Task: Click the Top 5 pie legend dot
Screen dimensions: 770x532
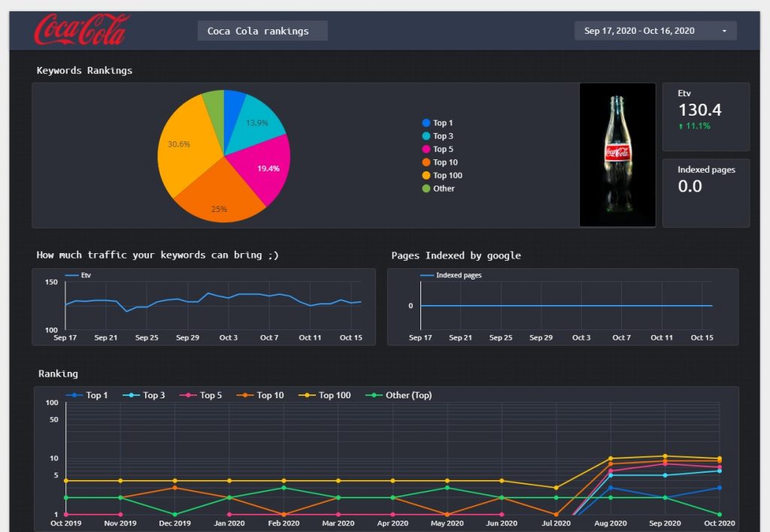Action: 426,150
